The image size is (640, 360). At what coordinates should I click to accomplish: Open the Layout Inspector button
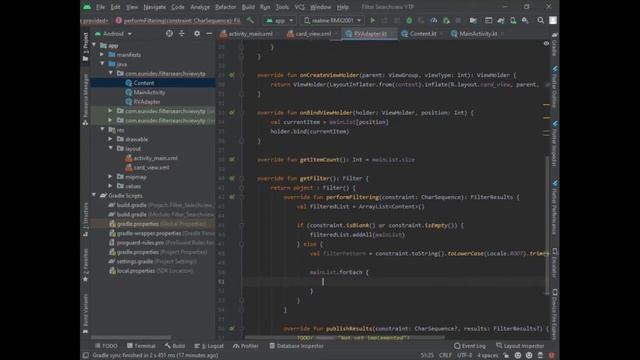(520, 346)
